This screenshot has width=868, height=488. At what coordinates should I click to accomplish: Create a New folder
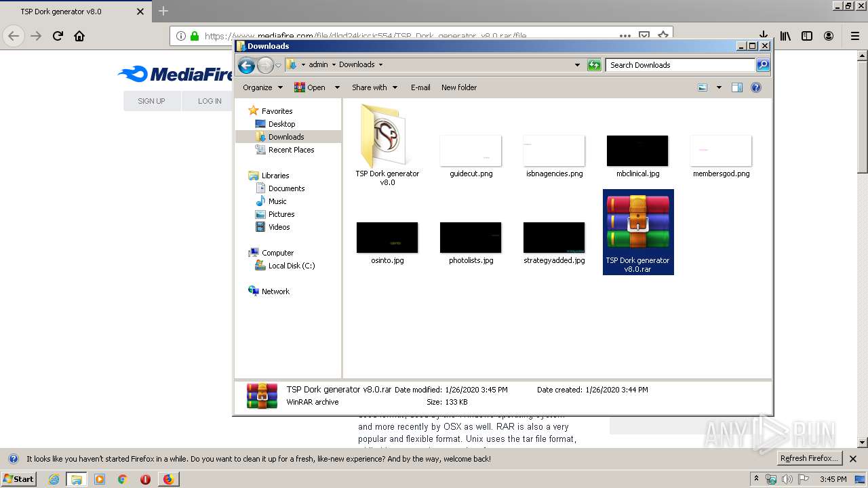tap(459, 87)
